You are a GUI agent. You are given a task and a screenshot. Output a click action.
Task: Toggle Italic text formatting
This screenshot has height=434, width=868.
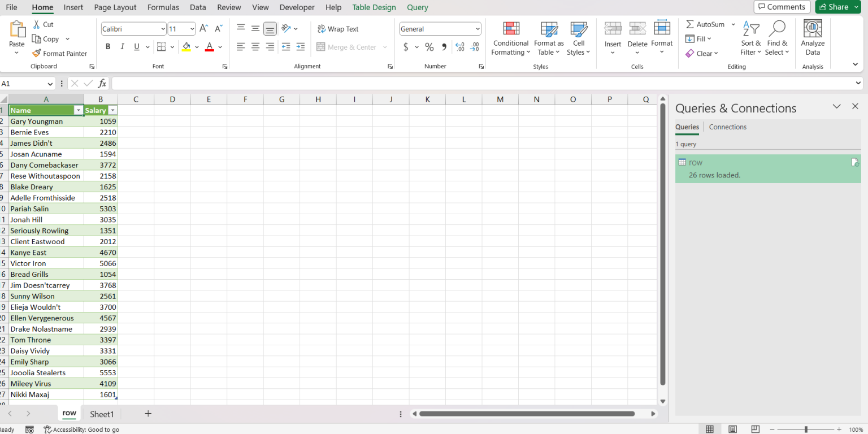122,47
